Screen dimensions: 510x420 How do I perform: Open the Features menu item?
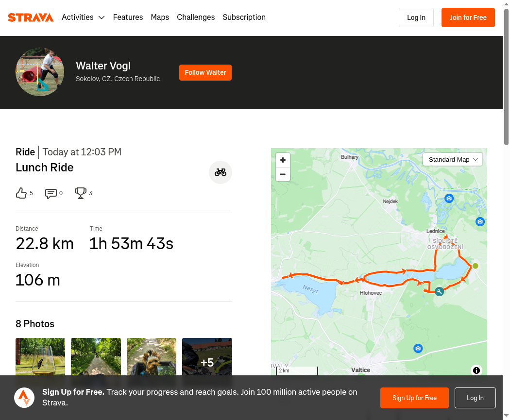coord(128,17)
